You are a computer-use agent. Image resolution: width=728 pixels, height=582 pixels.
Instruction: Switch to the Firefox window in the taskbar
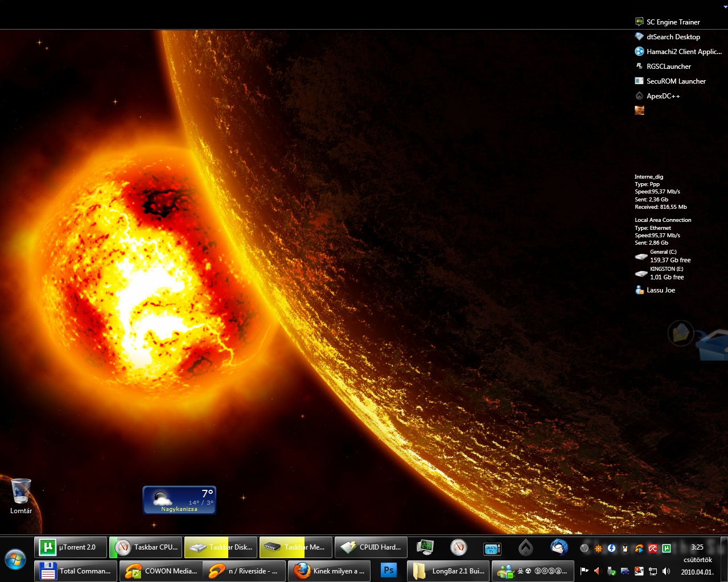coord(329,571)
